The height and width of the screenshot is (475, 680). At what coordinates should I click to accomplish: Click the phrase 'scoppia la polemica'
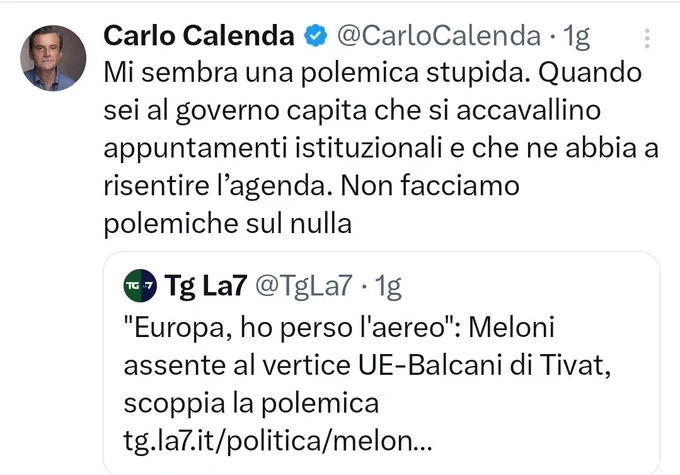pyautogui.click(x=251, y=403)
